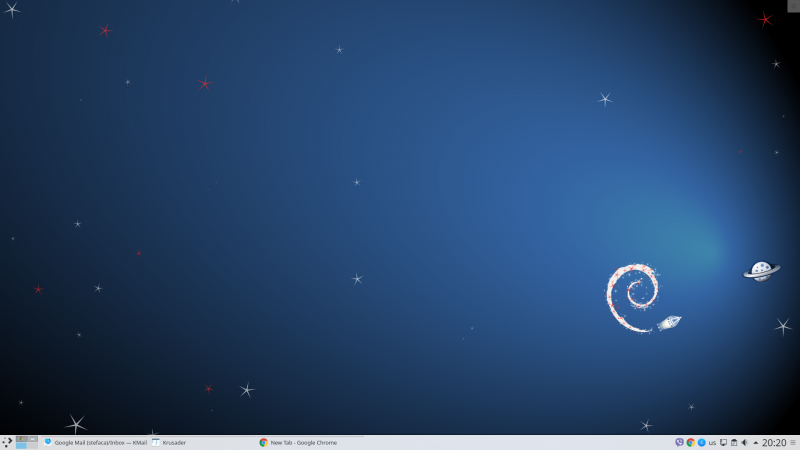800x450 pixels.
Task: Switch the 'us' keyboard layout indicator
Action: 712,443
